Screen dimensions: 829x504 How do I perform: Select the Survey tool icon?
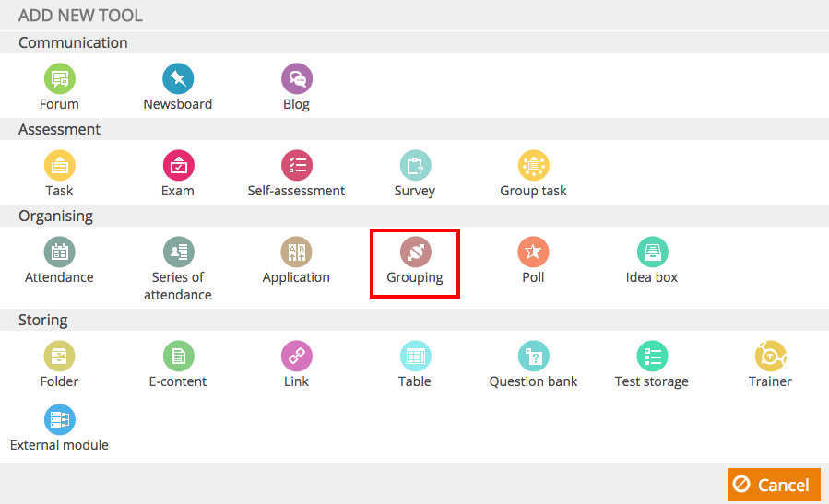pyautogui.click(x=415, y=165)
